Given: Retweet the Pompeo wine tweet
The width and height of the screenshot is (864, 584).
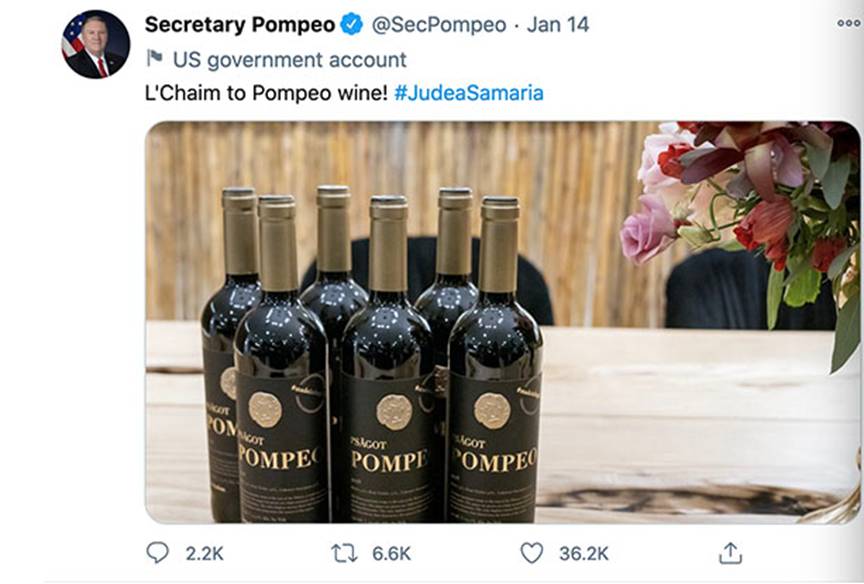Looking at the screenshot, I should click(344, 552).
